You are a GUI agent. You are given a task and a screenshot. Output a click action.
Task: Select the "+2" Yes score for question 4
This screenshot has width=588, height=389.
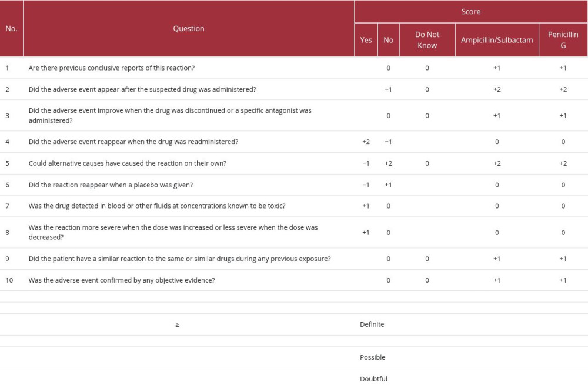pyautogui.click(x=366, y=142)
